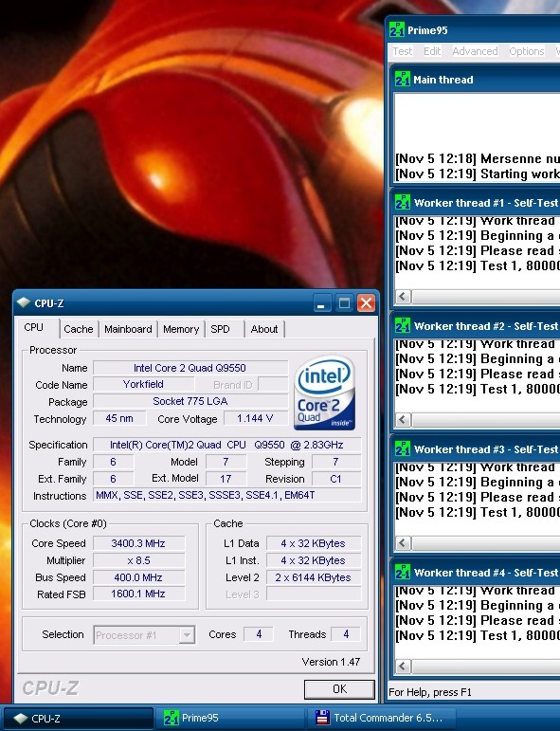Viewport: 560px width, 731px height.
Task: Click the Prime95 title bar icon
Action: (x=397, y=29)
